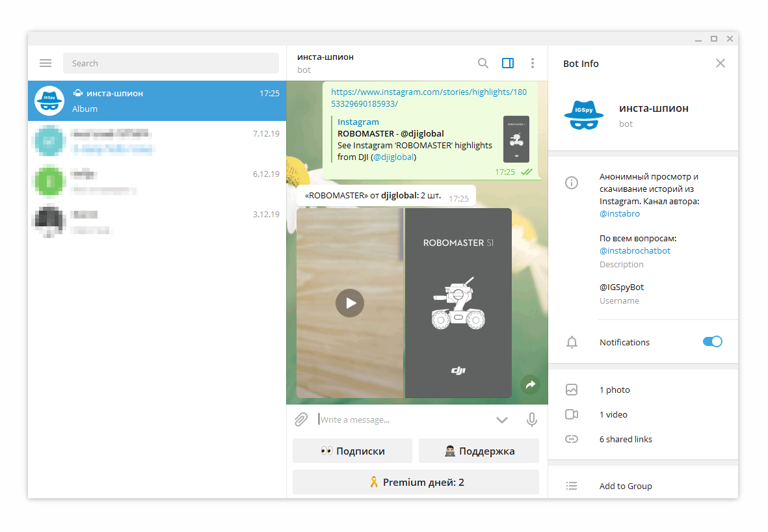Image resolution: width=768 pixels, height=532 pixels.
Task: Click the Premium дней: 2 button
Action: pyautogui.click(x=416, y=483)
